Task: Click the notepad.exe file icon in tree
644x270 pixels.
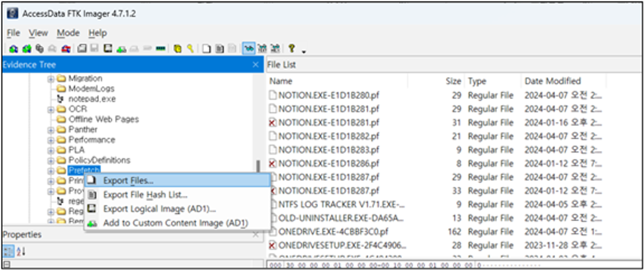Action: (x=60, y=99)
